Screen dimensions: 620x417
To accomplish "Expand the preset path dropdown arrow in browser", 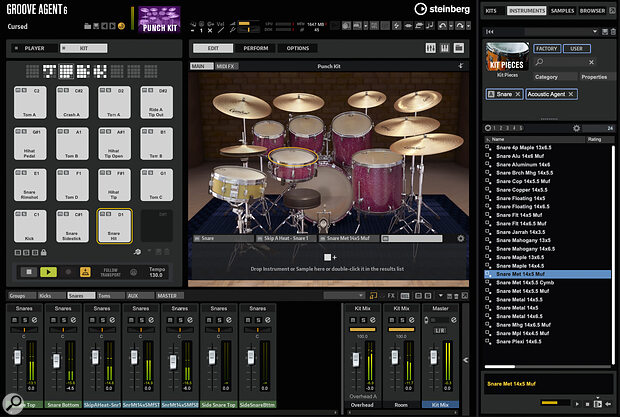I will [595, 31].
